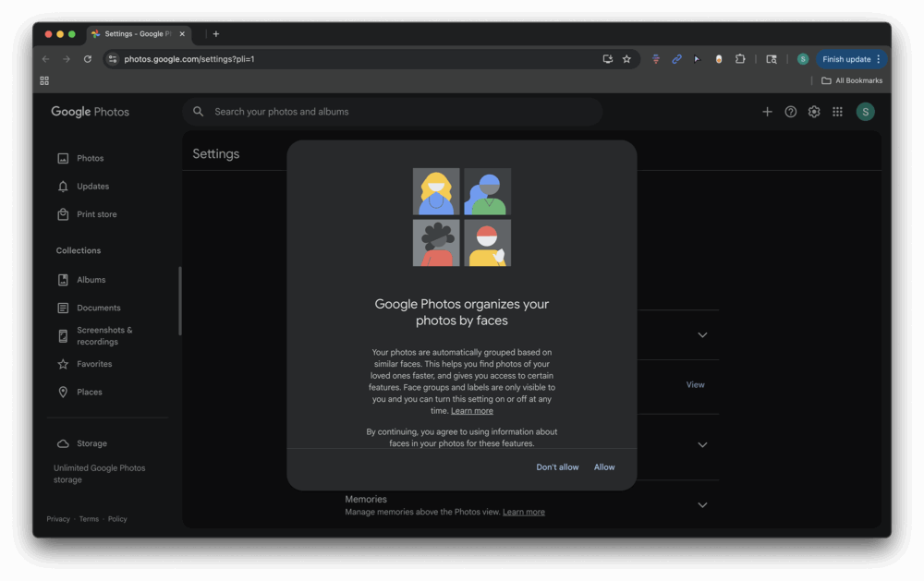
Task: Open the Photos settings gear
Action: point(813,111)
